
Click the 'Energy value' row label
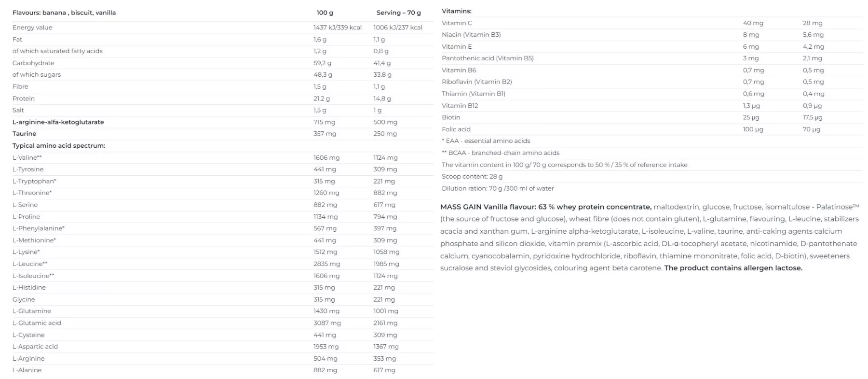[32, 28]
